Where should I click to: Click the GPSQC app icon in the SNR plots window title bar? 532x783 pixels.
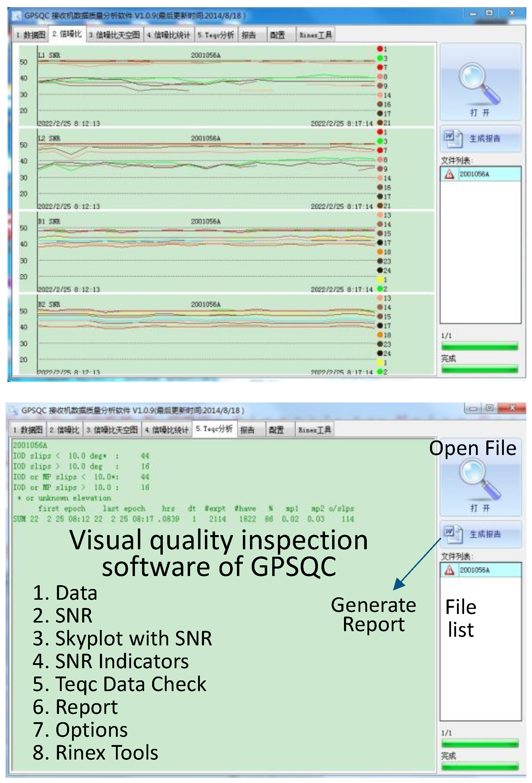[17, 15]
